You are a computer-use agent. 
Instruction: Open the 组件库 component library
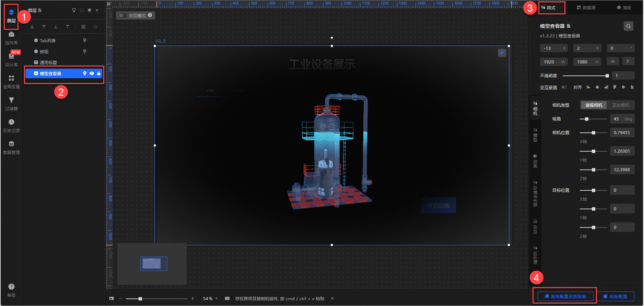pos(11,38)
